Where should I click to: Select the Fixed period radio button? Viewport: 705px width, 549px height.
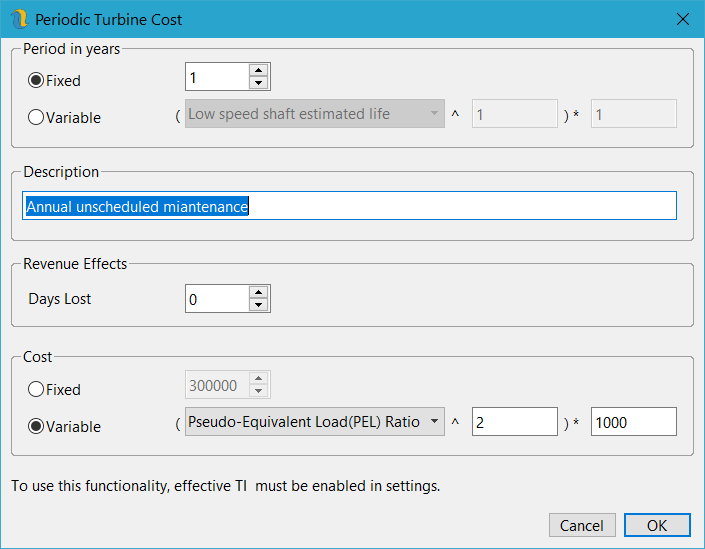coord(37,80)
